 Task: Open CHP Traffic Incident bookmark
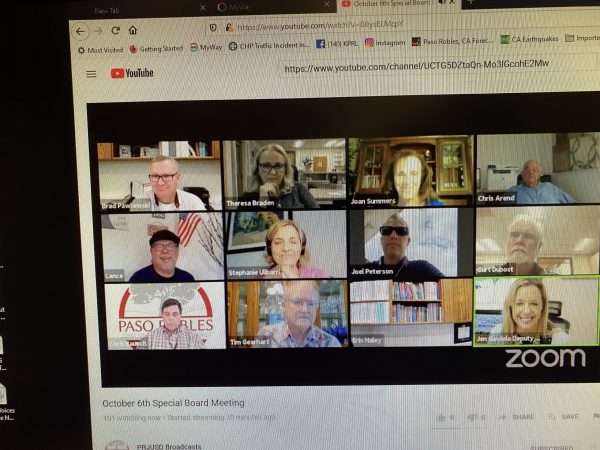click(268, 45)
